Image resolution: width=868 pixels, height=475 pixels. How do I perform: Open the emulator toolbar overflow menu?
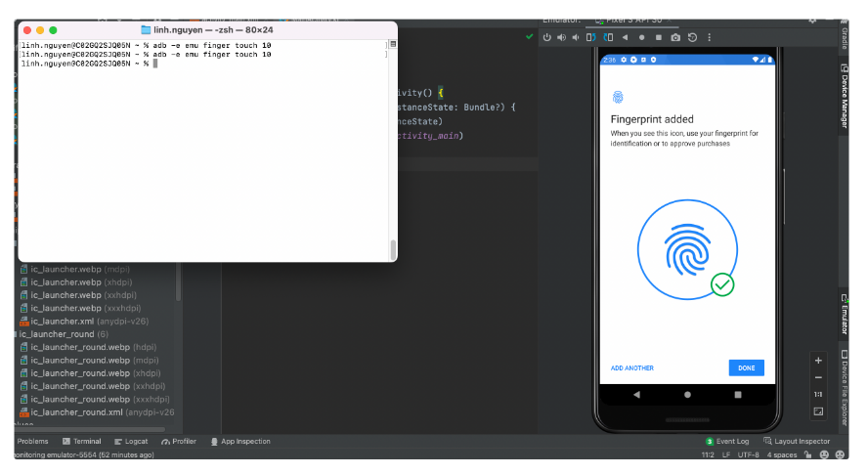pos(710,37)
